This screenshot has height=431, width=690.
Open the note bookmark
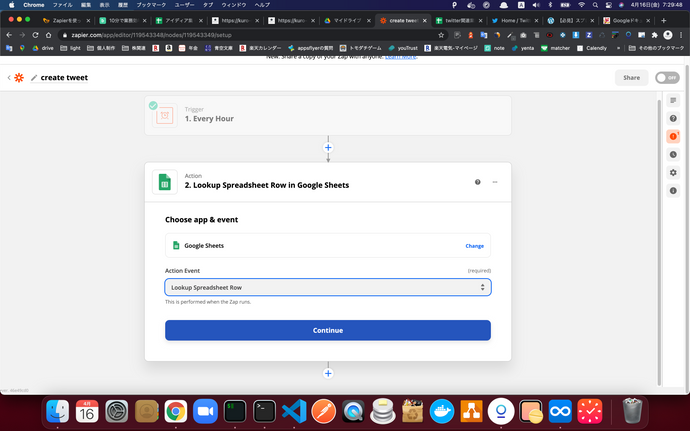pyautogui.click(x=494, y=48)
